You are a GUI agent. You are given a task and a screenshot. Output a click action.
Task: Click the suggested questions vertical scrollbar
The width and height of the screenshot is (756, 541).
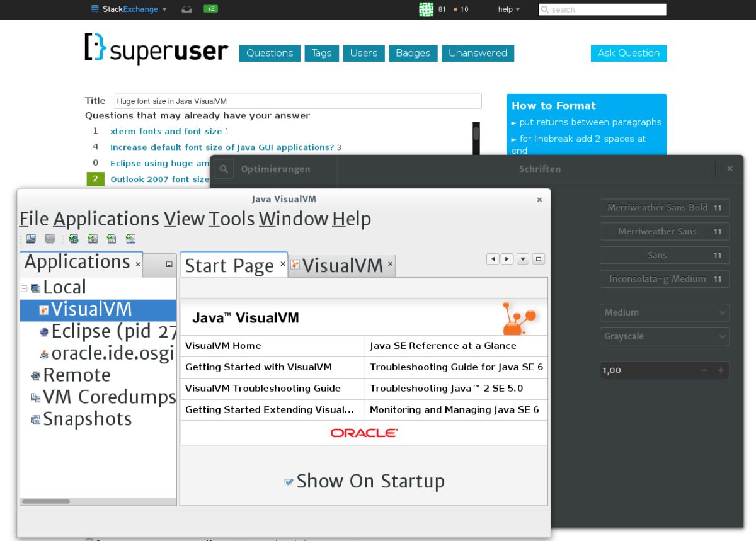point(476,138)
